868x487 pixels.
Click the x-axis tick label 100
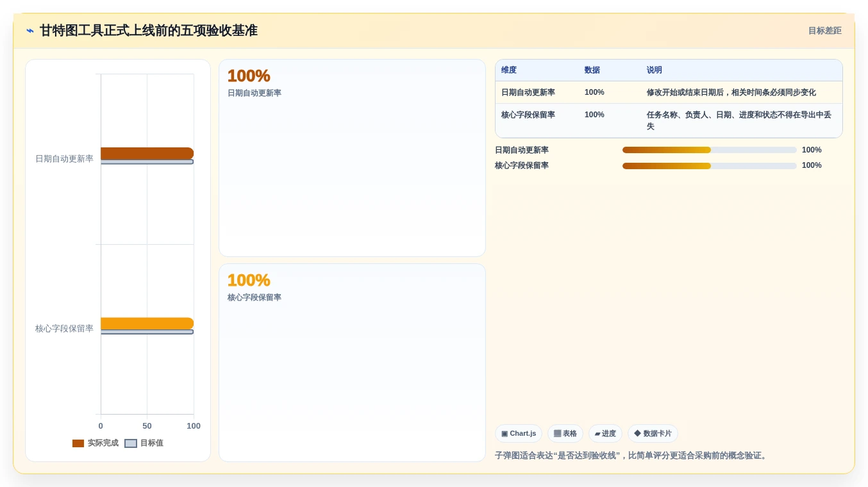[194, 426]
